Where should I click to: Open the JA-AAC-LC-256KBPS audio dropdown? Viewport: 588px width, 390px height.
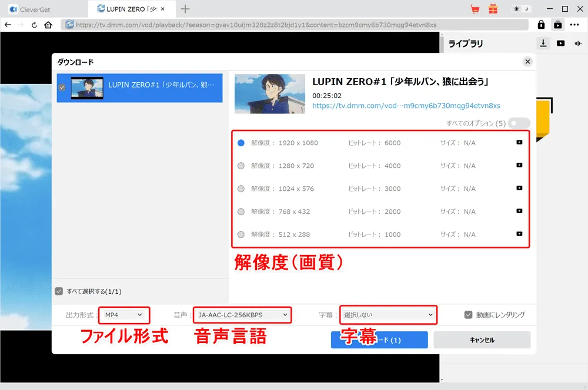pyautogui.click(x=242, y=315)
